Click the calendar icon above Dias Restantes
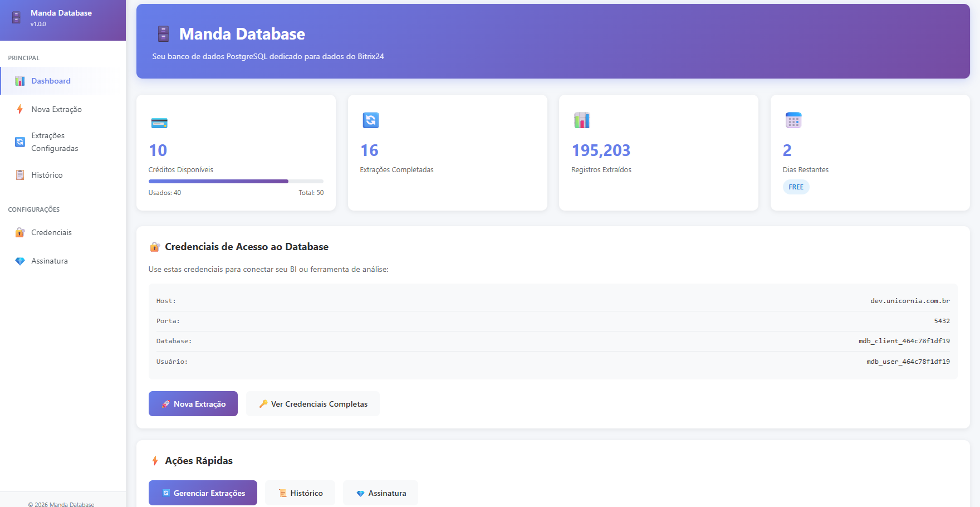This screenshot has height=507, width=980. [x=793, y=120]
